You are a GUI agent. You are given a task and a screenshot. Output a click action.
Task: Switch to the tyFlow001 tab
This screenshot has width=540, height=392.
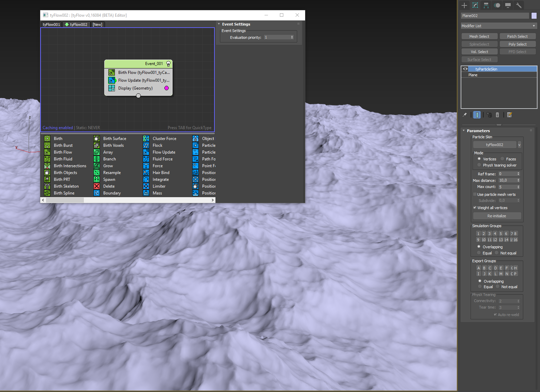pos(51,25)
